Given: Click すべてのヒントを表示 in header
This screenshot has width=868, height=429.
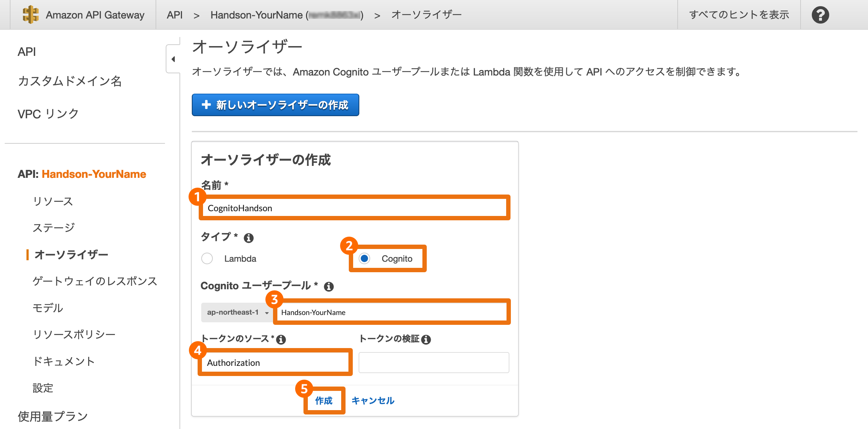Looking at the screenshot, I should (739, 15).
